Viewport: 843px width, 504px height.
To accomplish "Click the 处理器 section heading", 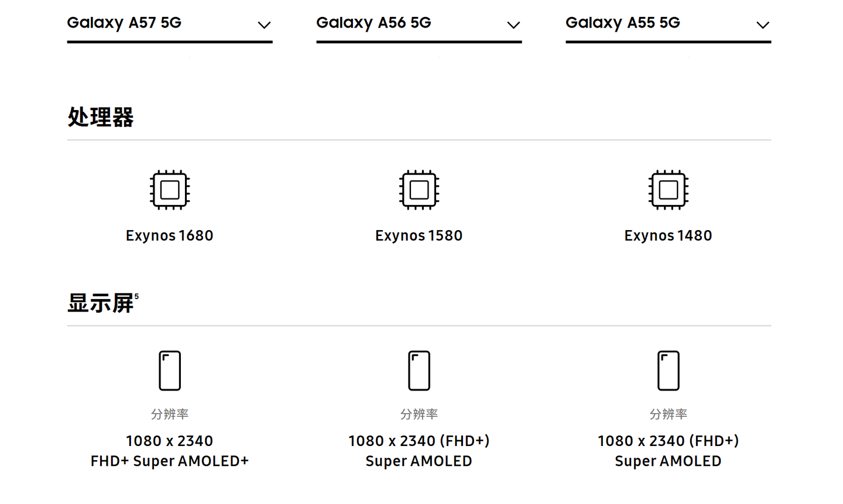I will (101, 117).
